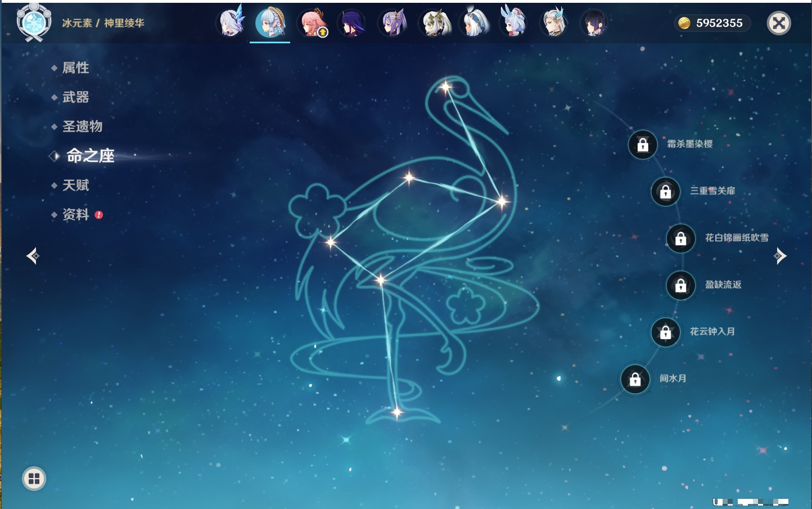Click the 冰元素 / 神里绫华 title text

103,23
